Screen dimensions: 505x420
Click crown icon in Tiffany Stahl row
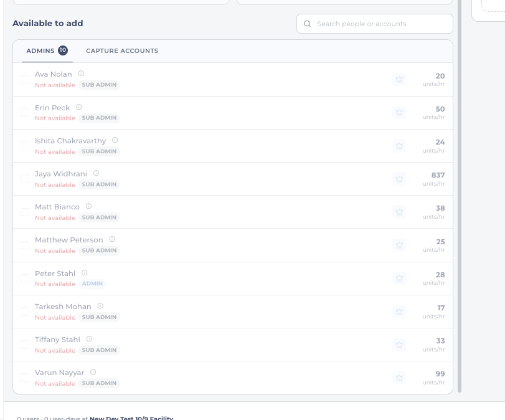(x=399, y=345)
